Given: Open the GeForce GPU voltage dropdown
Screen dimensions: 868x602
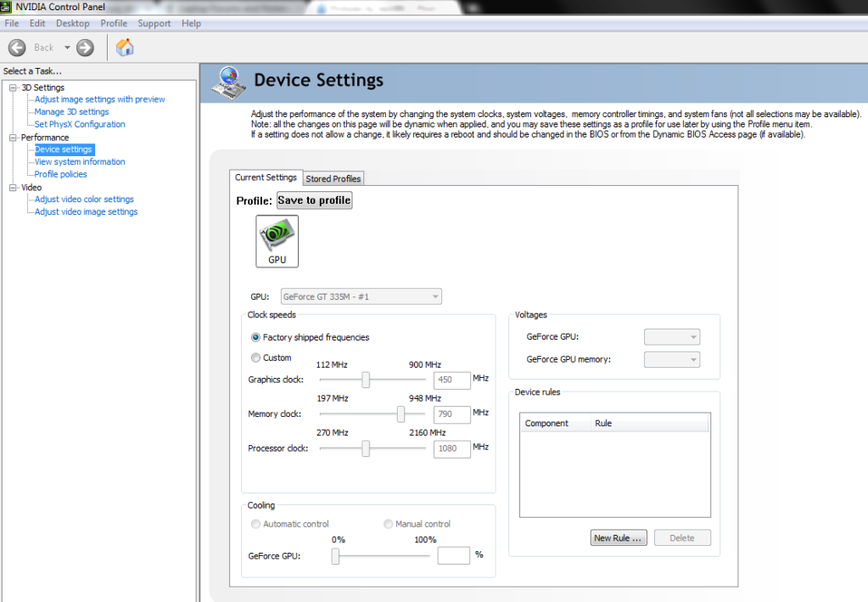Looking at the screenshot, I should coord(671,337).
